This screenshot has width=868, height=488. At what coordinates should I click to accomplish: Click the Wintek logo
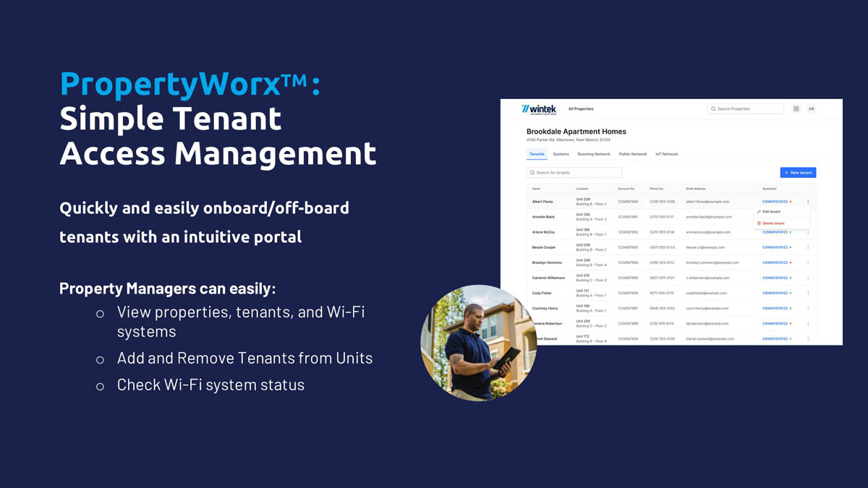537,109
